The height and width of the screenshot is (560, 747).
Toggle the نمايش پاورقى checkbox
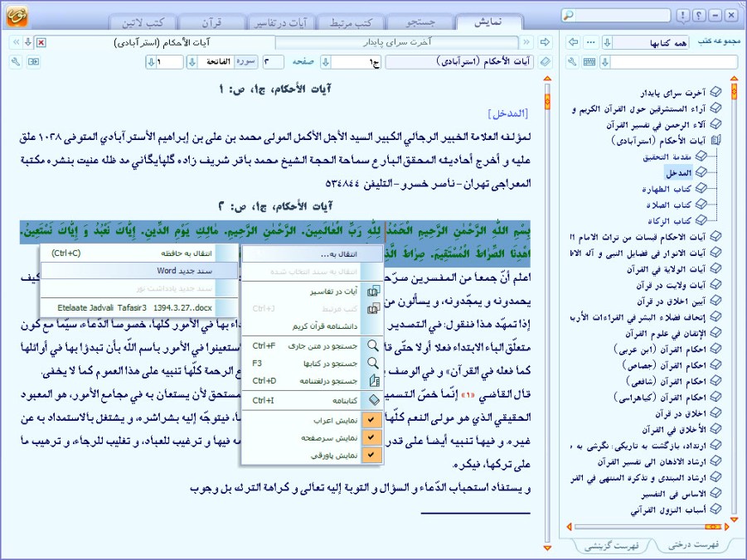click(371, 456)
